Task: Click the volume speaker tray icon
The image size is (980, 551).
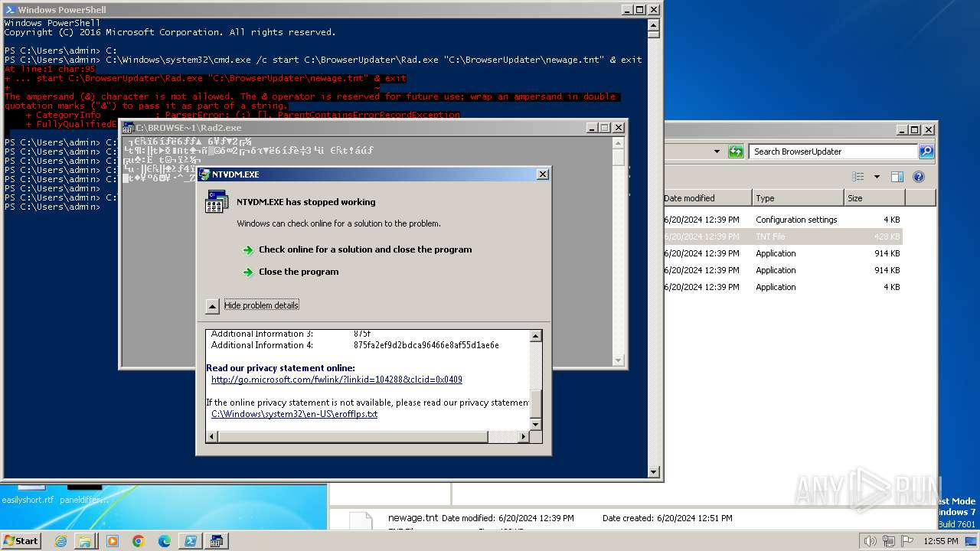Action: (870, 541)
